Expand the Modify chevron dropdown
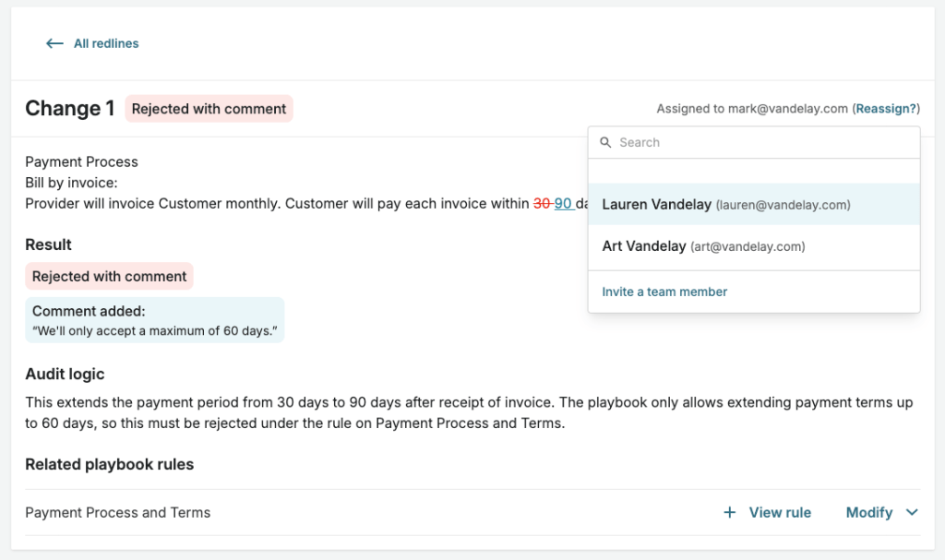The width and height of the screenshot is (945, 560). (912, 512)
